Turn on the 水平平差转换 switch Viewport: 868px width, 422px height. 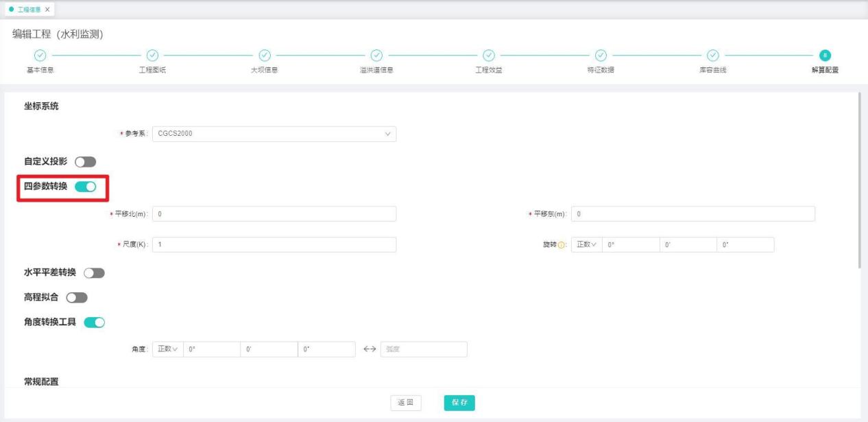[94, 273]
